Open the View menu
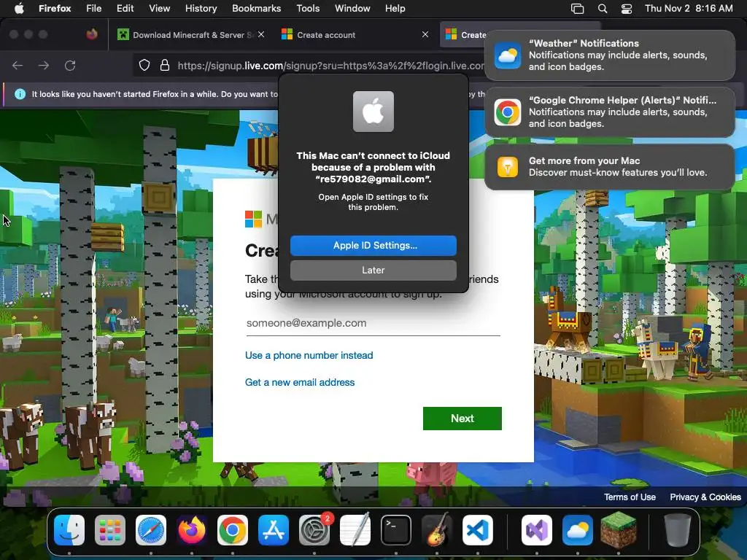 [x=160, y=8]
